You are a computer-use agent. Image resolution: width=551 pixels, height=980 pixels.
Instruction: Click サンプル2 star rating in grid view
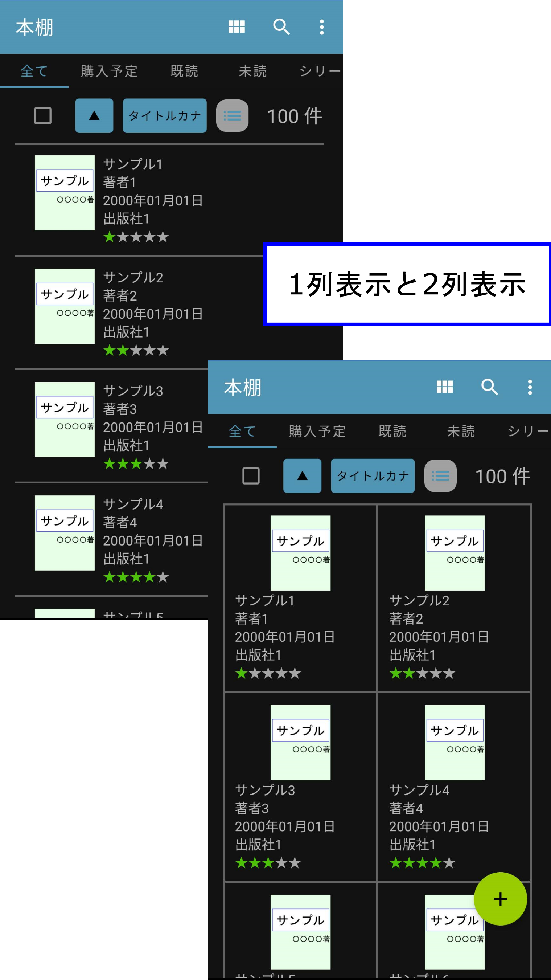point(423,673)
